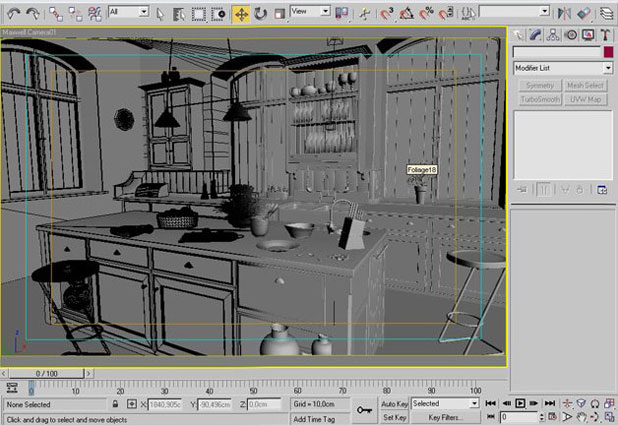
Task: Toggle Window/Crossing selection mode
Action: pyautogui.click(x=218, y=15)
